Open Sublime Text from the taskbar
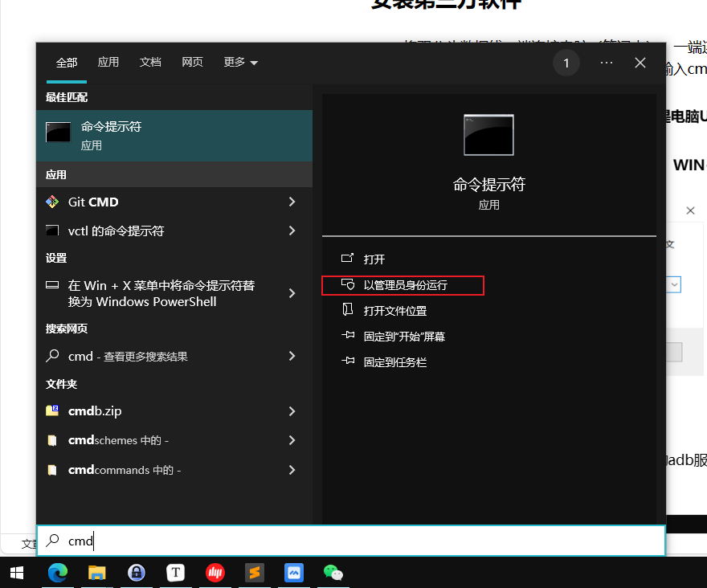The width and height of the screenshot is (707, 588). coord(255,572)
